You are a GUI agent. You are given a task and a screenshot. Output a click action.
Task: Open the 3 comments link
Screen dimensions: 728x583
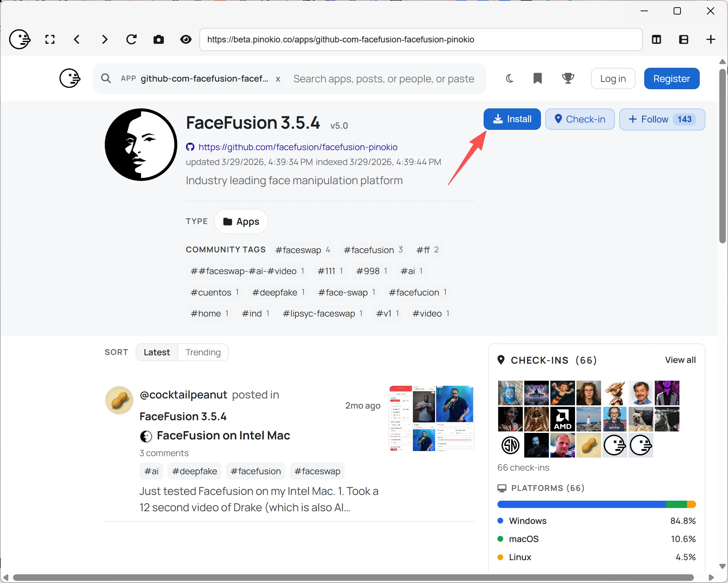point(164,453)
